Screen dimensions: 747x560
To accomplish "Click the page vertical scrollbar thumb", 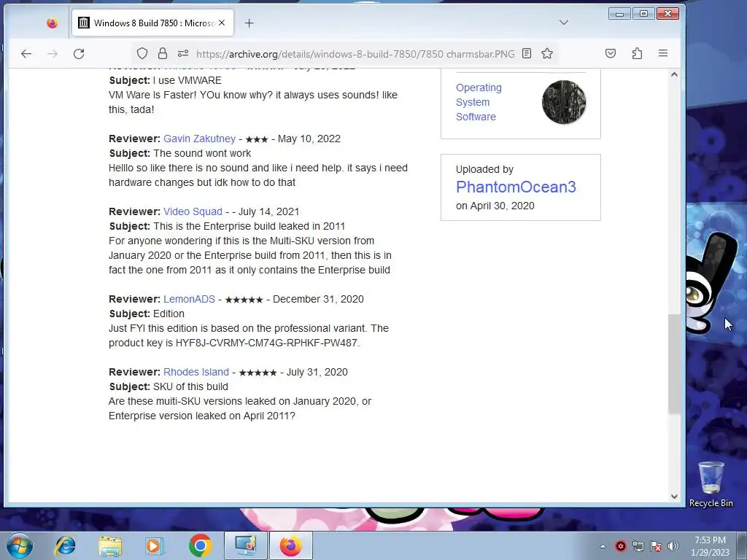I will point(674,364).
